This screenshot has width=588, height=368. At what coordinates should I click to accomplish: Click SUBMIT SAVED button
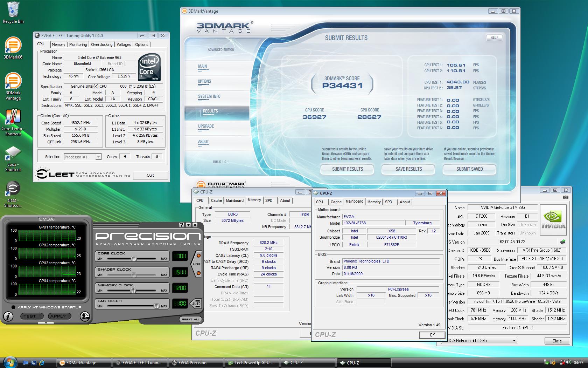(470, 169)
